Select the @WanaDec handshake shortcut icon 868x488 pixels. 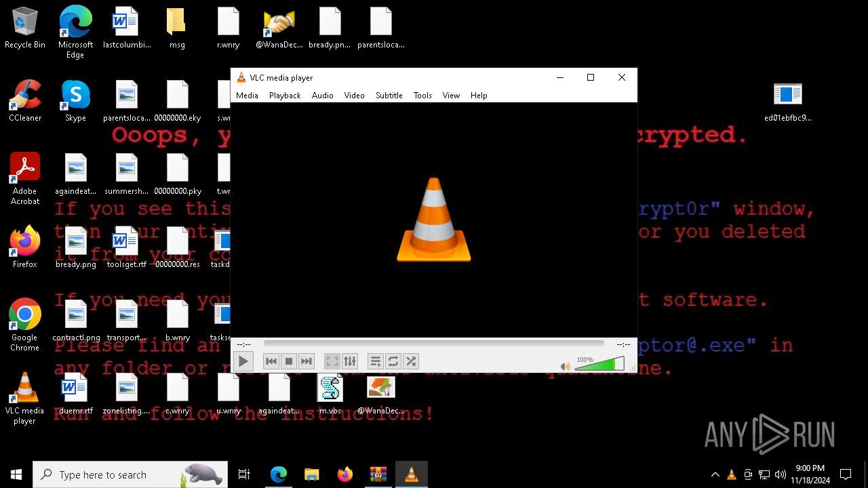click(x=279, y=28)
